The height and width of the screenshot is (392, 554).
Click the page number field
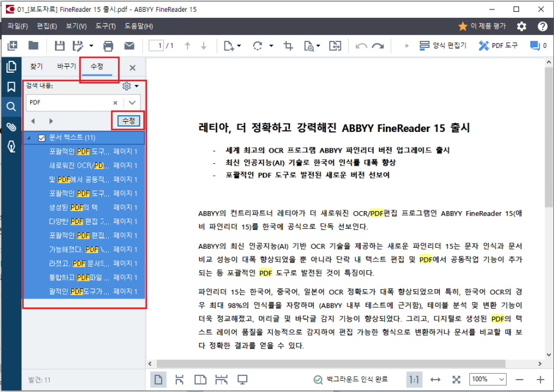pyautogui.click(x=156, y=46)
